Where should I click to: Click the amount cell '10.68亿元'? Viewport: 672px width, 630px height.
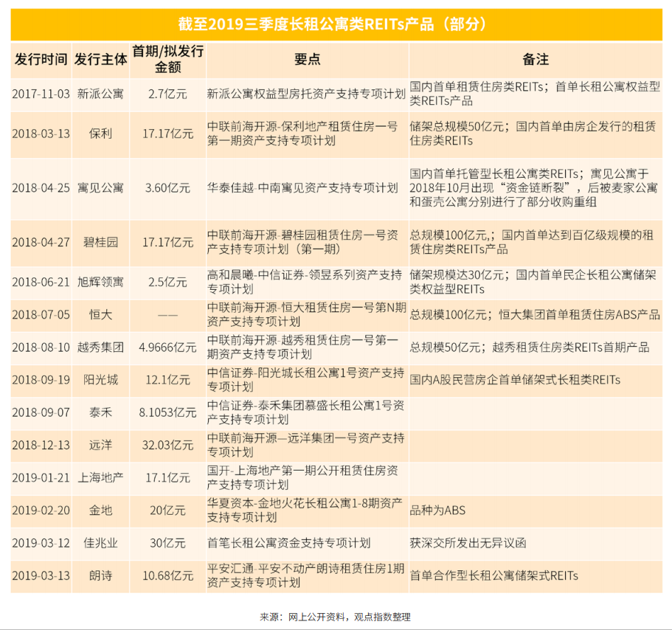tap(167, 575)
